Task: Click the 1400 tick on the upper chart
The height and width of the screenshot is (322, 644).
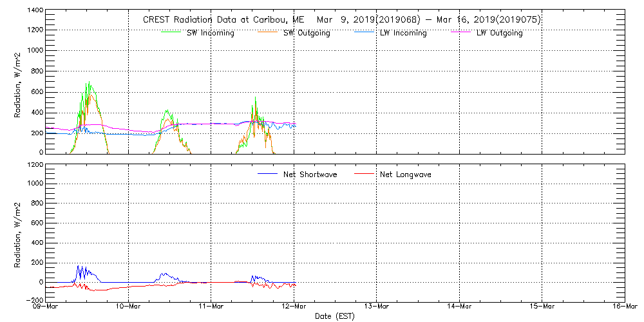Action: 35,12
